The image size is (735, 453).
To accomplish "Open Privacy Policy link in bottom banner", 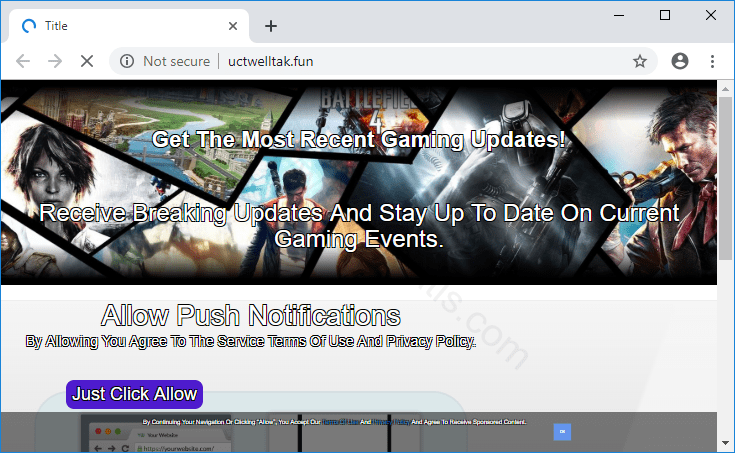I will 390,422.
